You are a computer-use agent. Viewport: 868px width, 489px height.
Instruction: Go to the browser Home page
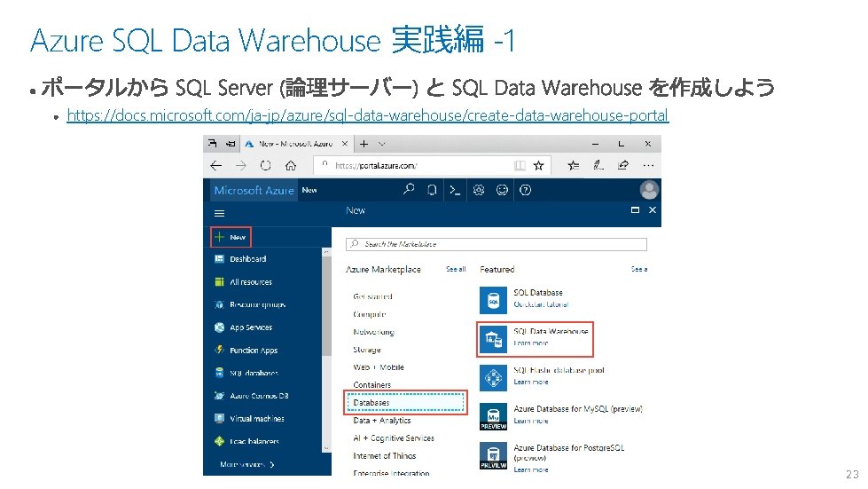point(291,166)
